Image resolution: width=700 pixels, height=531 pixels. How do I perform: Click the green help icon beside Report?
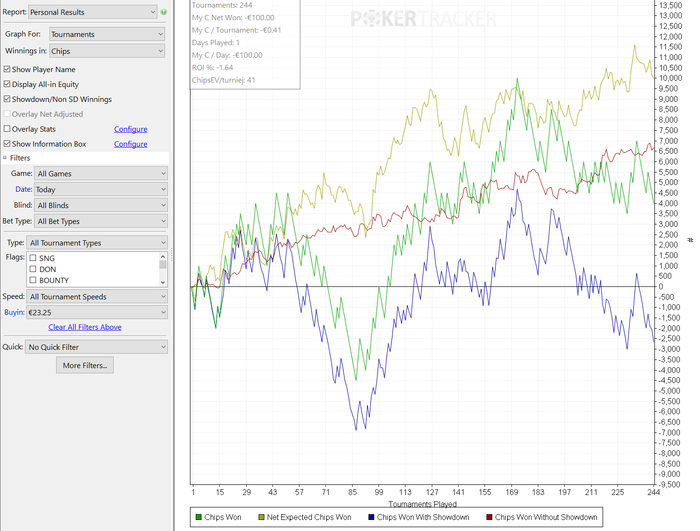point(164,12)
